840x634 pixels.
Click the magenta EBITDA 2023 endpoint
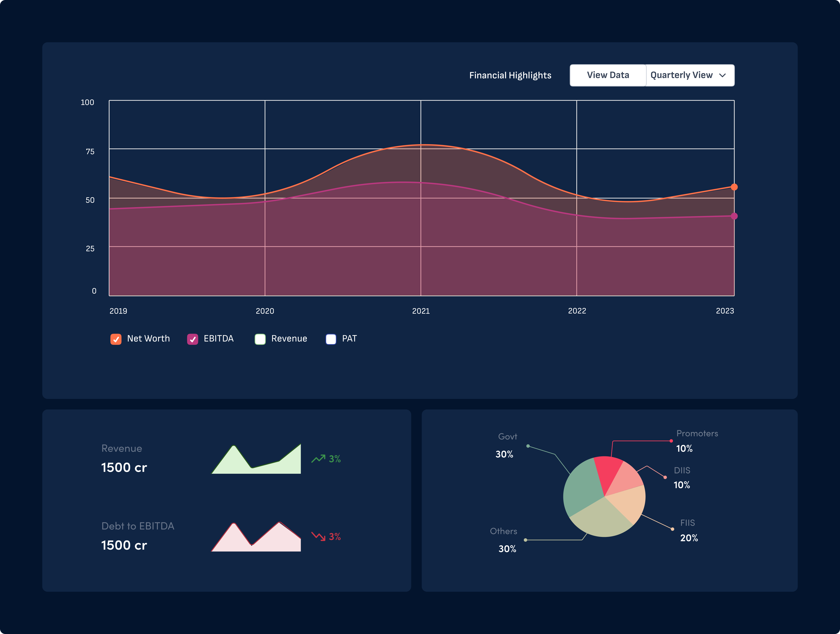point(734,216)
